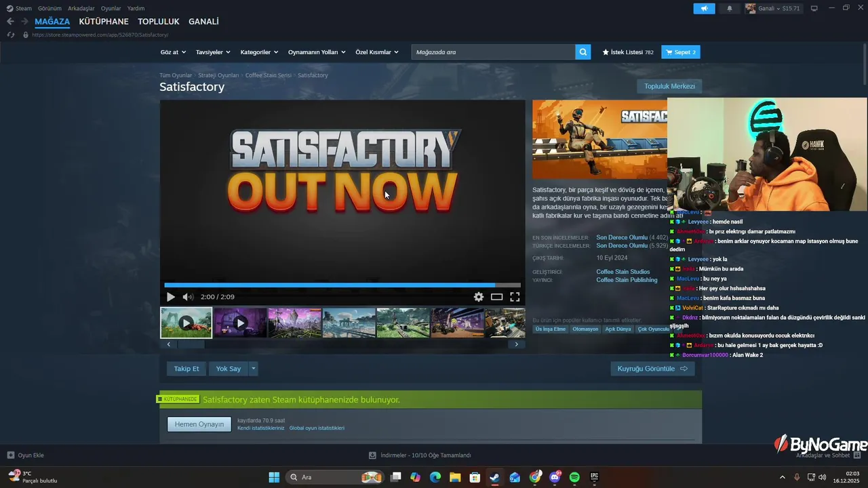The image size is (868, 488).
Task: Open the Steam menu
Action: (20, 8)
